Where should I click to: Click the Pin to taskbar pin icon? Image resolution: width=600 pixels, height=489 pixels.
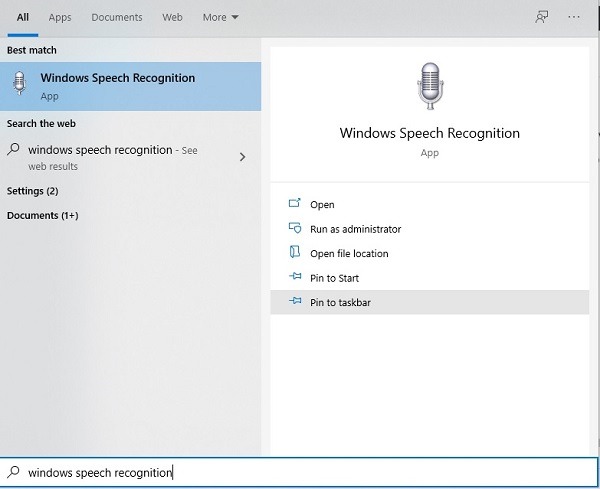pos(295,301)
